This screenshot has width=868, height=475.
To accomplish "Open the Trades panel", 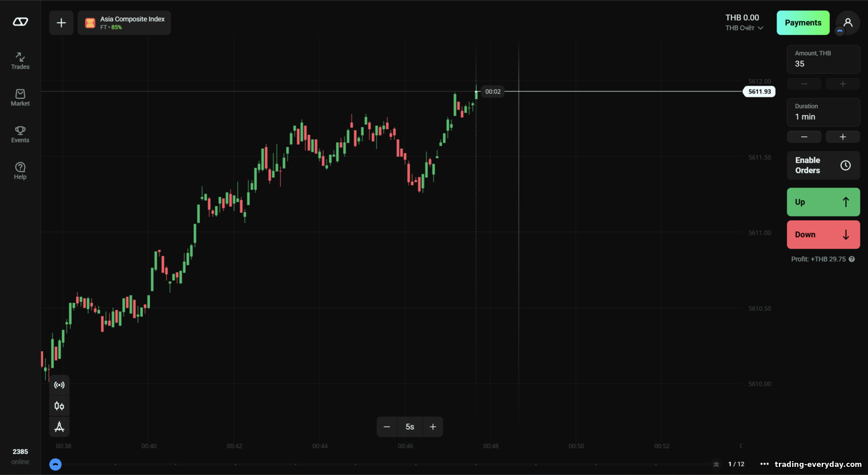I will tap(20, 61).
